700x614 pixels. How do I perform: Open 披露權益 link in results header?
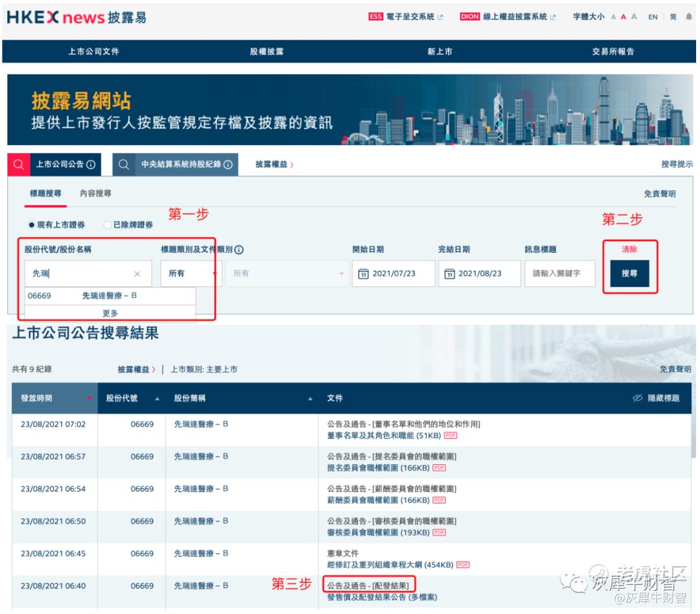point(136,370)
